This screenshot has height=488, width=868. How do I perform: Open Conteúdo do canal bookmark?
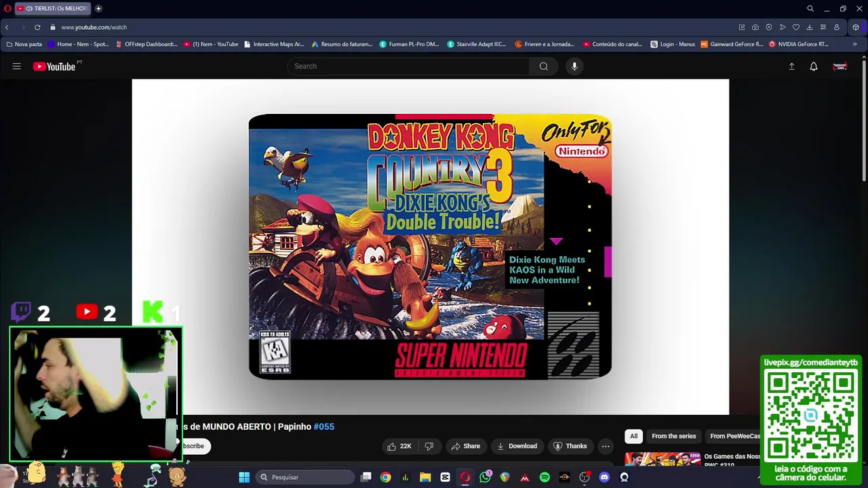pyautogui.click(x=612, y=44)
